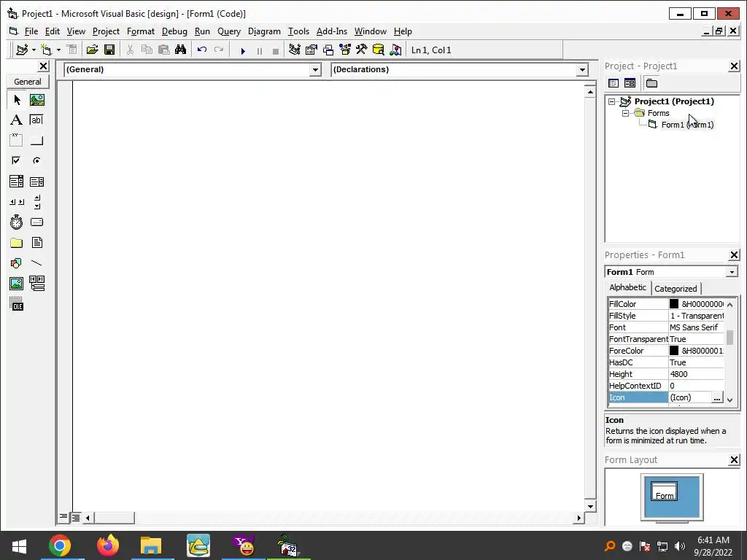Switch to the Alphabetic properties tab
747x560 pixels.
pos(627,287)
